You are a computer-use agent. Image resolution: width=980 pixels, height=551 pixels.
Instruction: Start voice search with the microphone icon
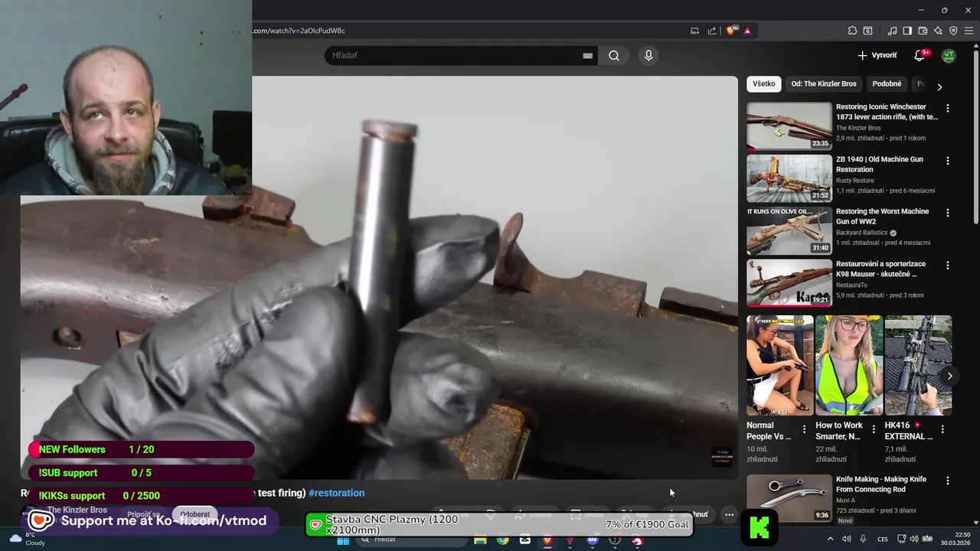[648, 56]
